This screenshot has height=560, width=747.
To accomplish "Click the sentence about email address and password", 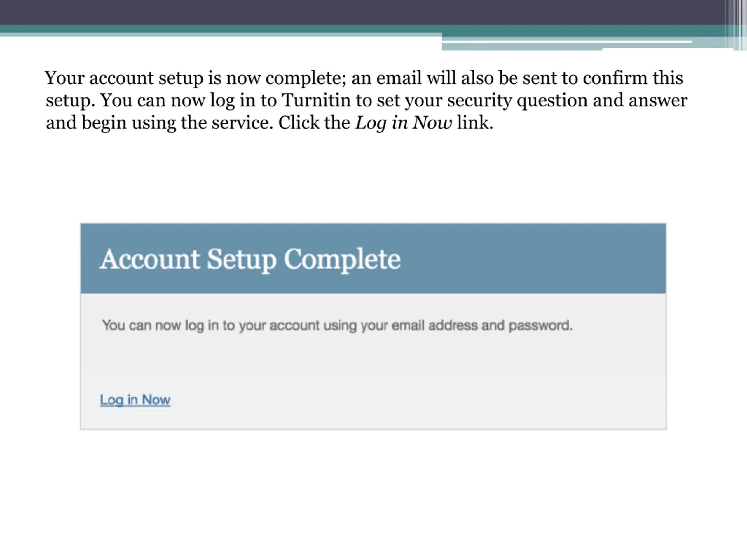I will 337,326.
